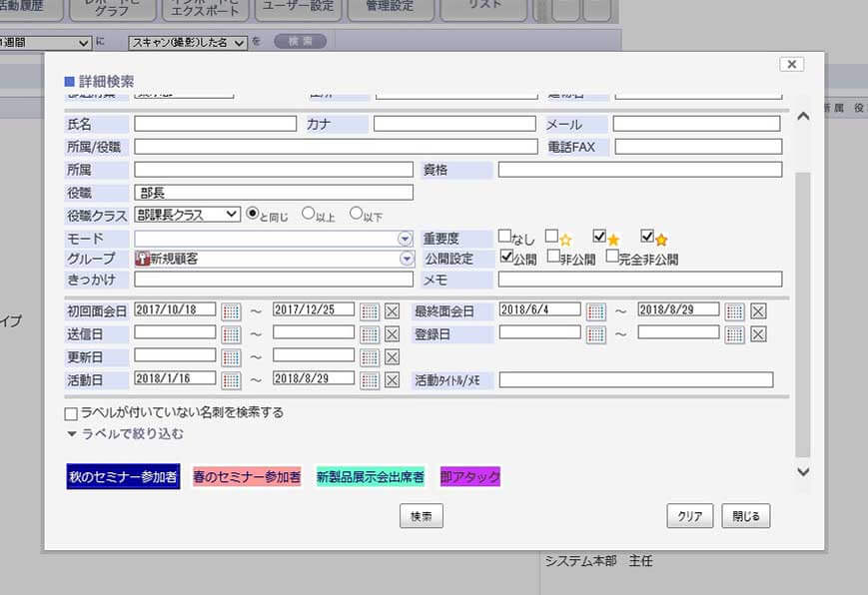Check the 完全非公開 checkbox
This screenshot has width=868, height=595.
(611, 257)
